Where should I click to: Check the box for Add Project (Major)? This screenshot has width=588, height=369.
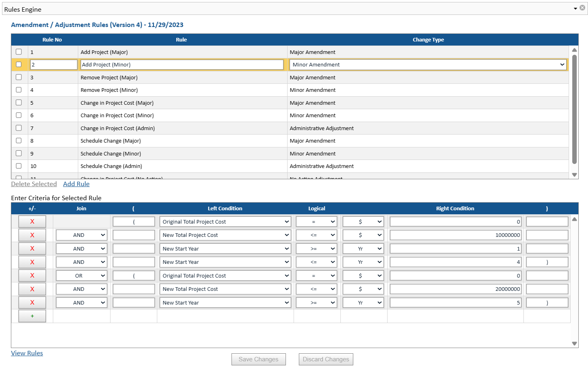(x=19, y=52)
